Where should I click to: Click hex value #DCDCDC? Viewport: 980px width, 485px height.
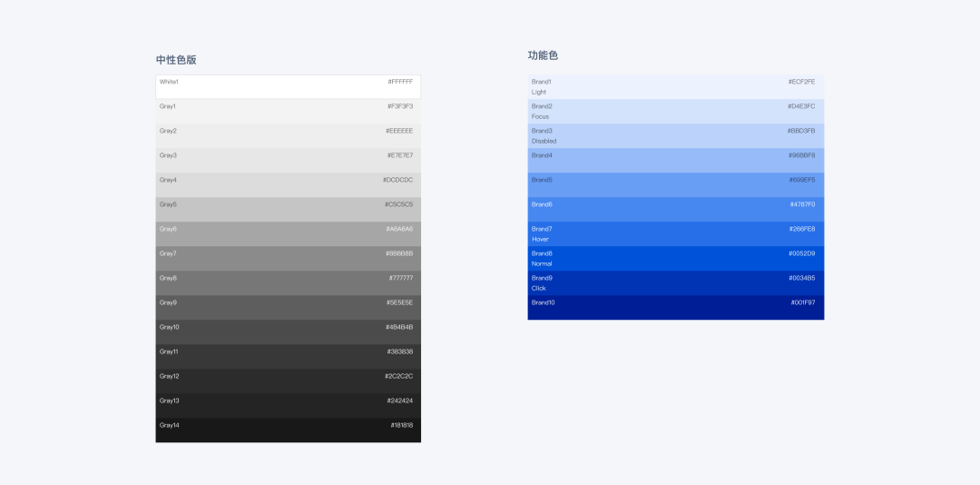click(398, 180)
